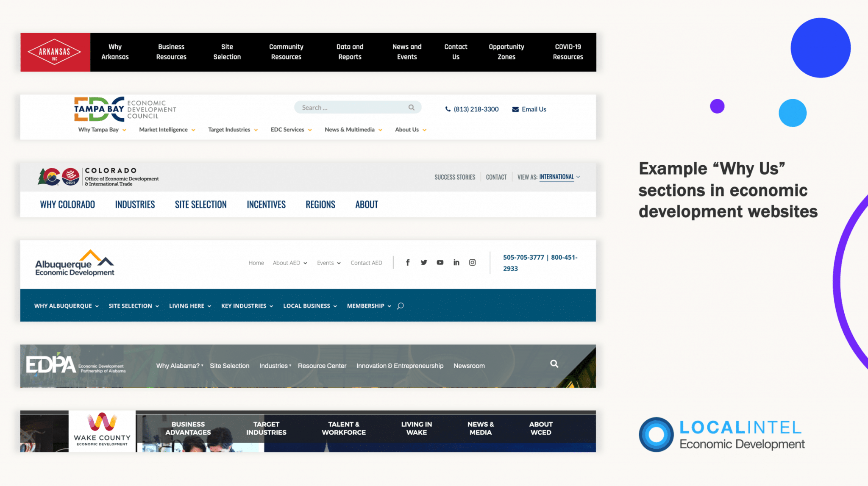Click the (813) 218-3300 phone link
This screenshot has height=486, width=868.
[x=476, y=109]
